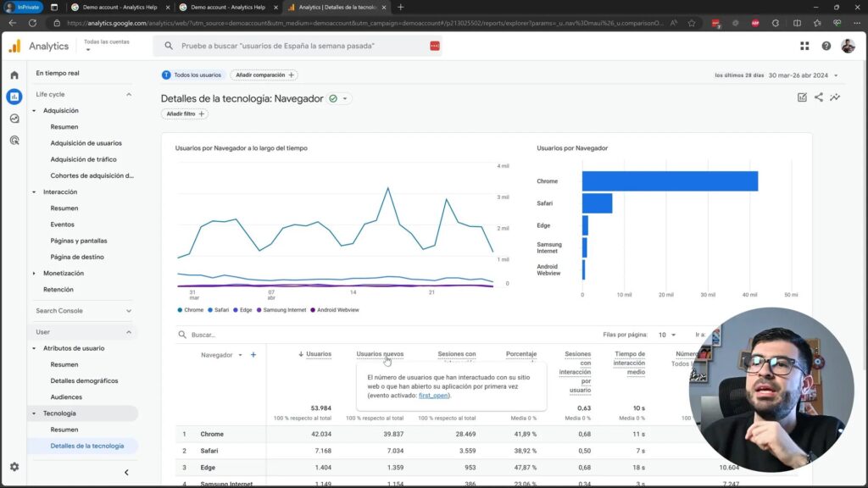Screen dimensions: 868x488
Task: Add a dimension with the plus icon
Action: (x=253, y=355)
